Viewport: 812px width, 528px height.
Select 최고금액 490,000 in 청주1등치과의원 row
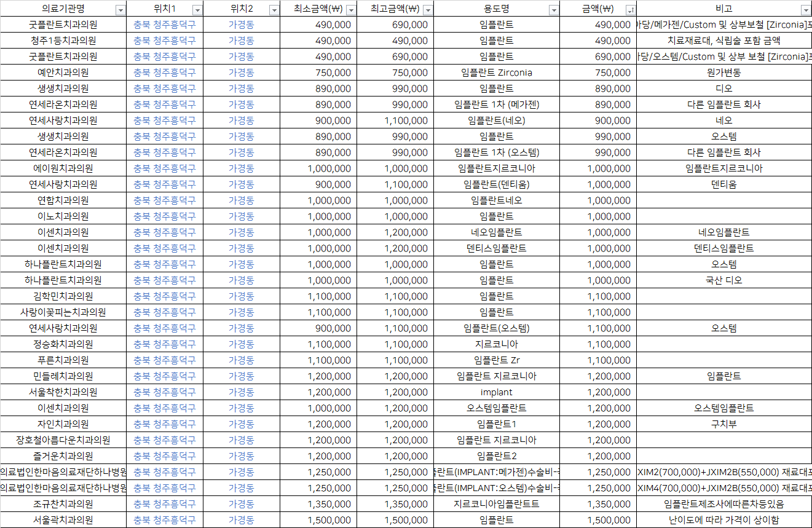coord(395,41)
